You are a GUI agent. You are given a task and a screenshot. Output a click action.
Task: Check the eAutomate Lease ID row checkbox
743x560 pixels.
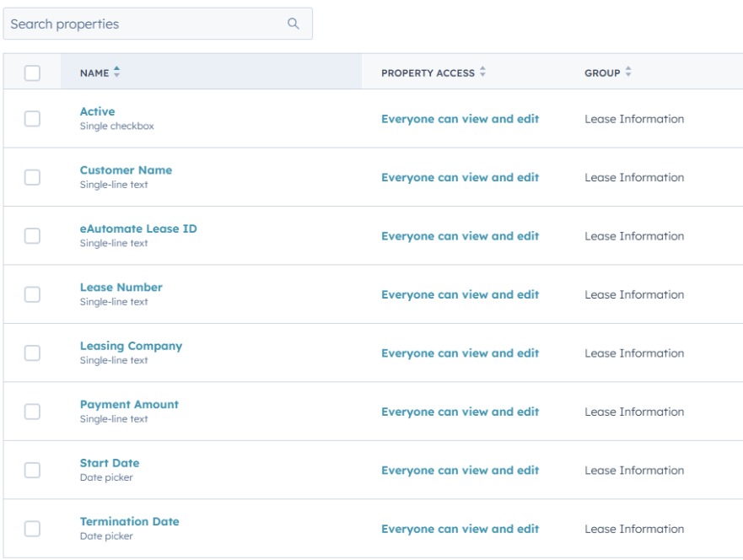32,235
